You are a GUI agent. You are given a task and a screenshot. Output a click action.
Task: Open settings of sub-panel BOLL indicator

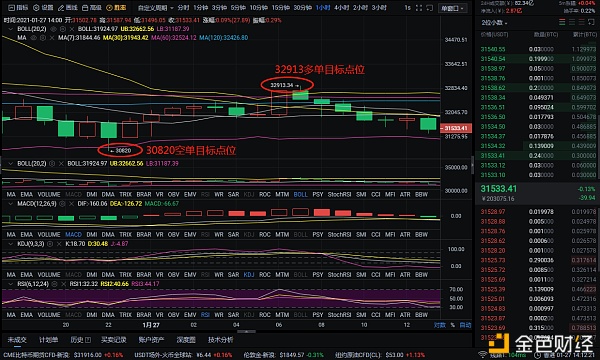[x=52, y=163]
